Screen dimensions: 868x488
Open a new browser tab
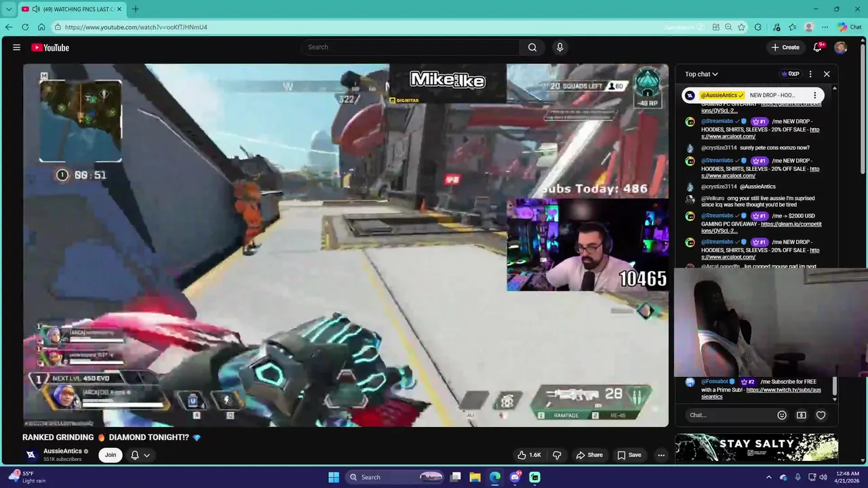[135, 9]
